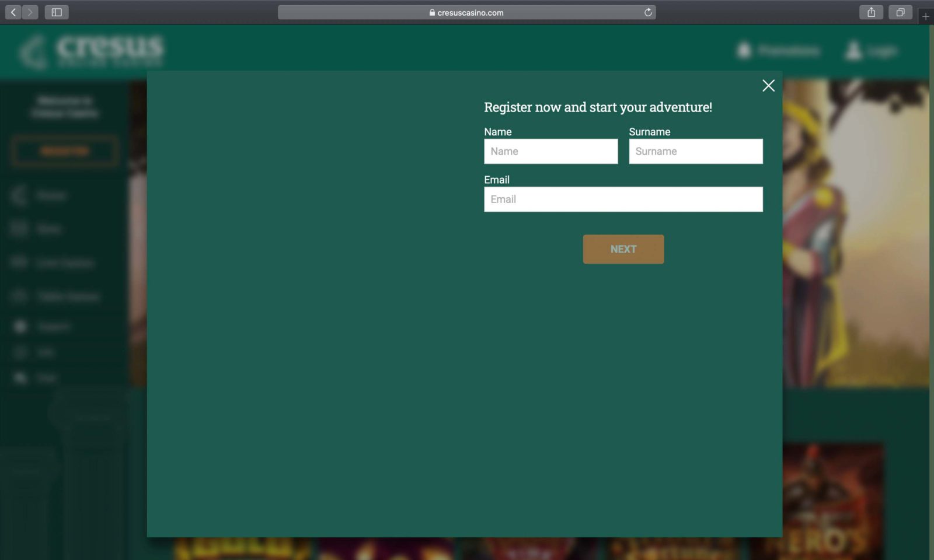This screenshot has width=934, height=560.
Task: Click the Cresus casino logo
Action: pyautogui.click(x=91, y=50)
